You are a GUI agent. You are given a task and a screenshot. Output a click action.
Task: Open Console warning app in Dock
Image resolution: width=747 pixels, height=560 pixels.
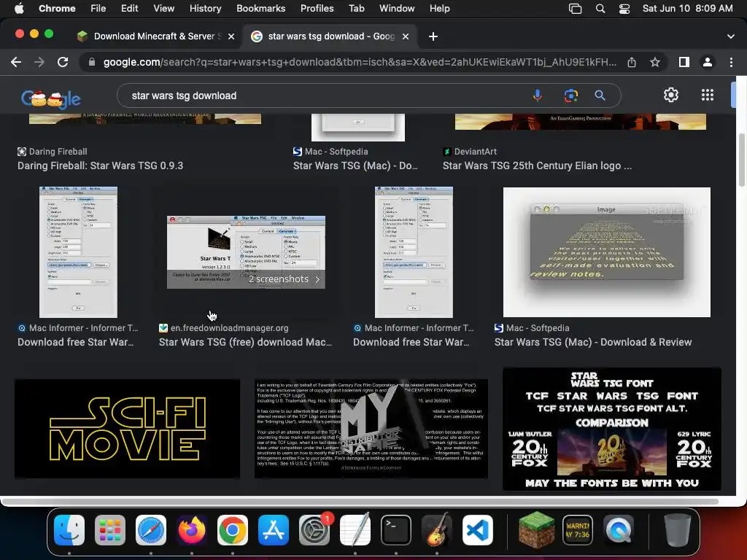(x=578, y=530)
